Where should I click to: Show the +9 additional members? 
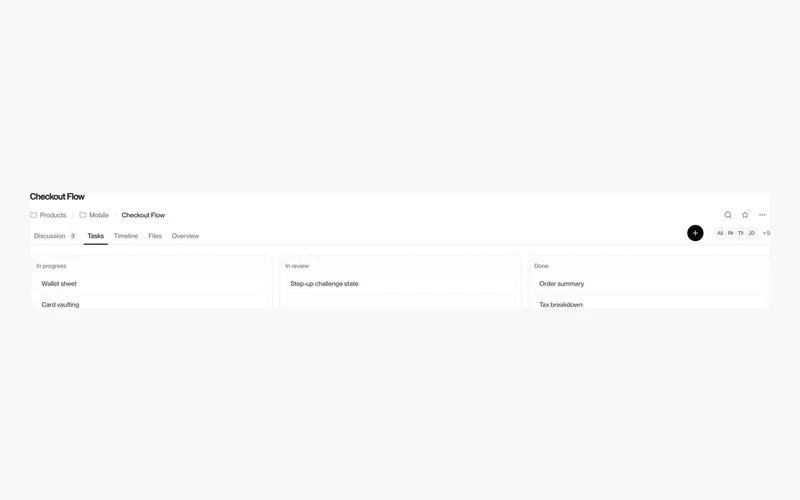(x=766, y=233)
